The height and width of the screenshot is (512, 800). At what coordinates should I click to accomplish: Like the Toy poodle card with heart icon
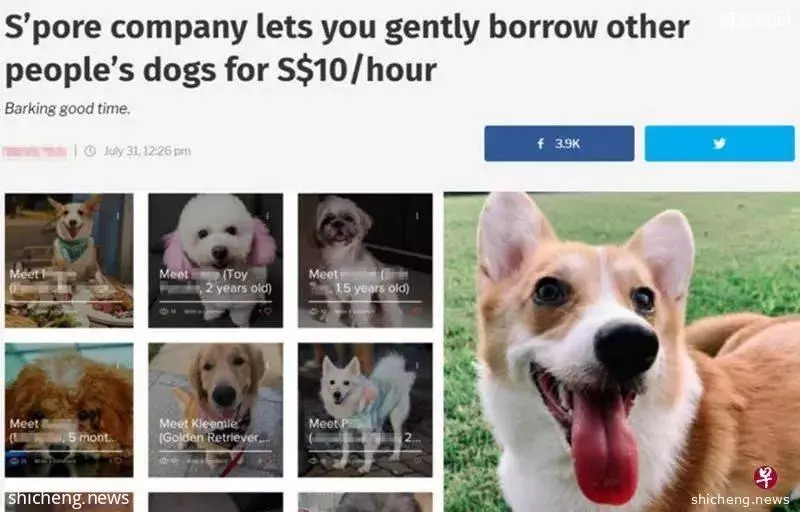pos(267,311)
